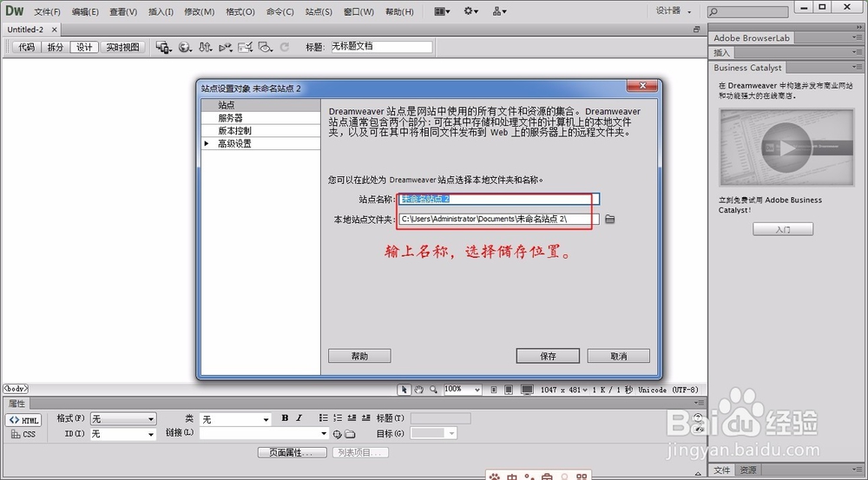Select the Select tool arrow

[x=404, y=390]
